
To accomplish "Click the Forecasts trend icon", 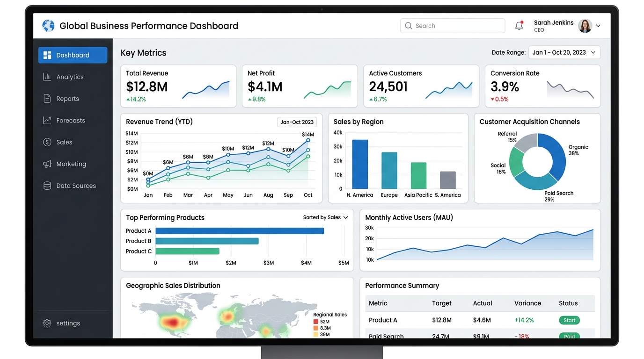I will 47,120.
